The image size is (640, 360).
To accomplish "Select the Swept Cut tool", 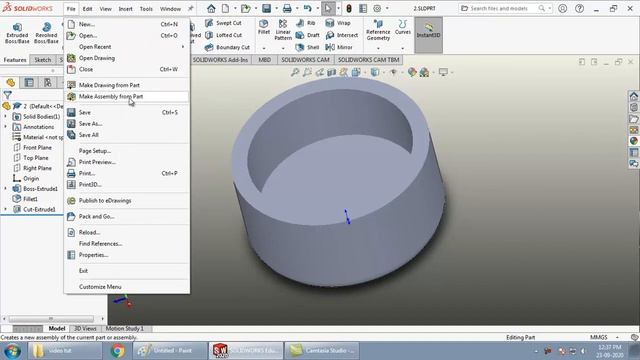I will point(223,23).
